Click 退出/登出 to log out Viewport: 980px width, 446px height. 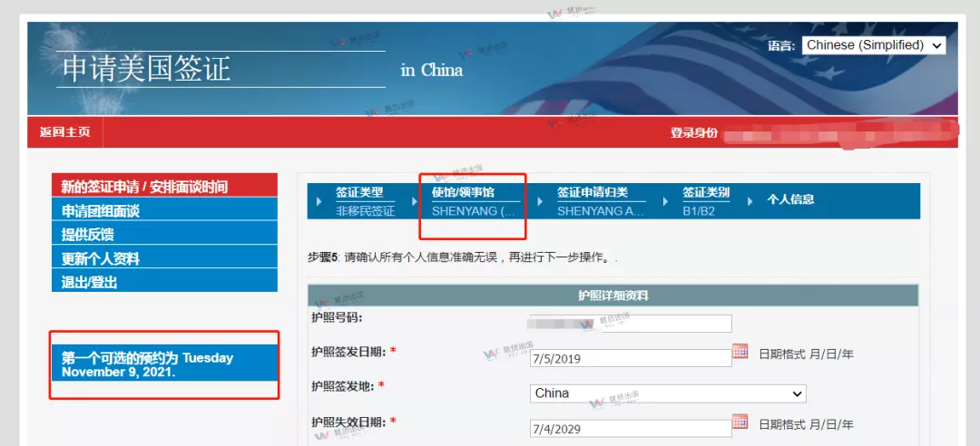(x=164, y=282)
